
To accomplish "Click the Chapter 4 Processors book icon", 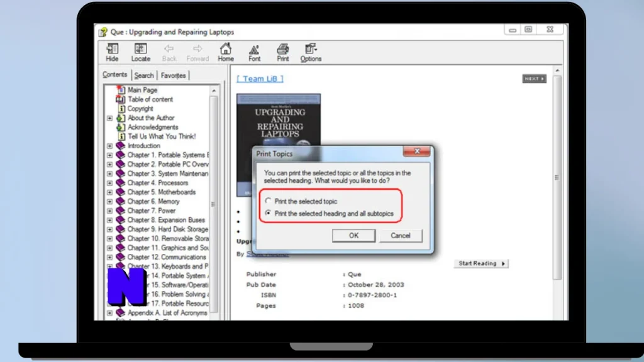I will (120, 183).
